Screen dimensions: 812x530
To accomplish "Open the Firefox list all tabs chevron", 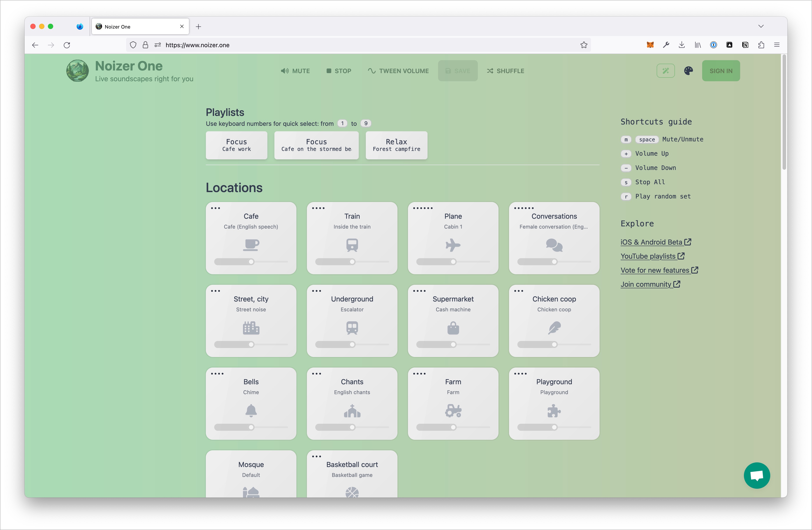I will coord(761,26).
